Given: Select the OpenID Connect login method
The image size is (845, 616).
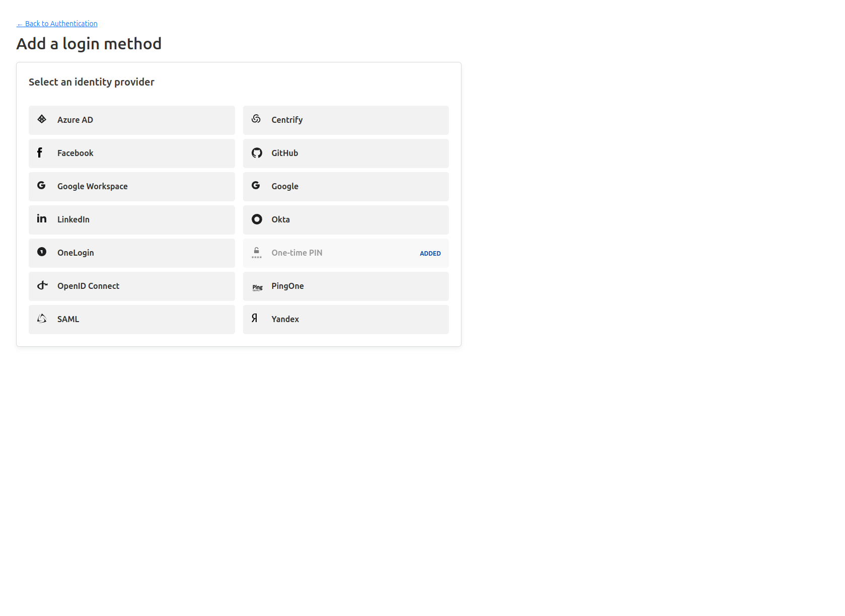Looking at the screenshot, I should pos(131,286).
